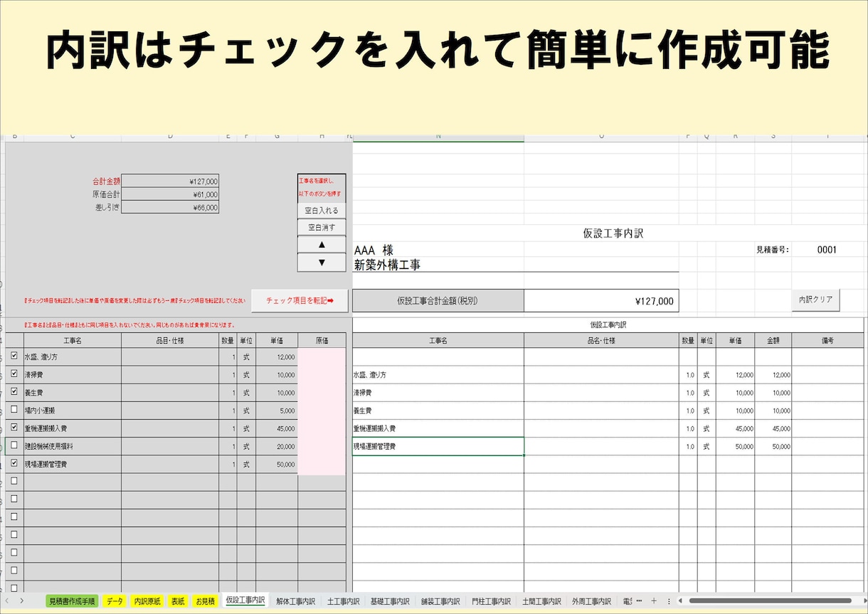This screenshot has width=868, height=614.
Task: Select the 合計金額 ¥127,000 cell
Action: point(170,181)
